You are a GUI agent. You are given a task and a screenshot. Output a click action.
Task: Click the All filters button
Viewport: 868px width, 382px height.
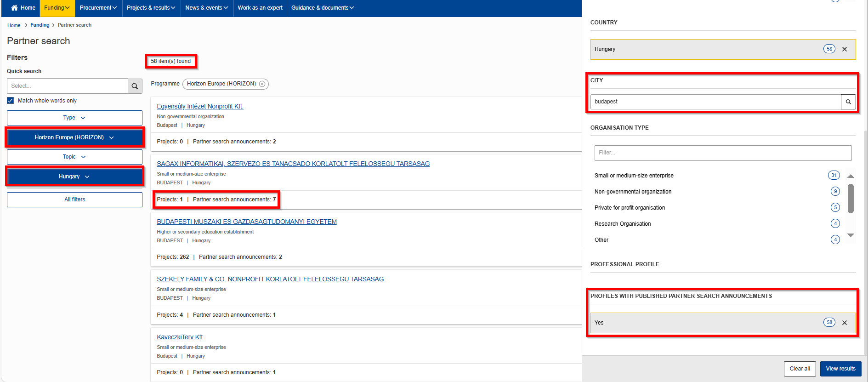click(74, 200)
